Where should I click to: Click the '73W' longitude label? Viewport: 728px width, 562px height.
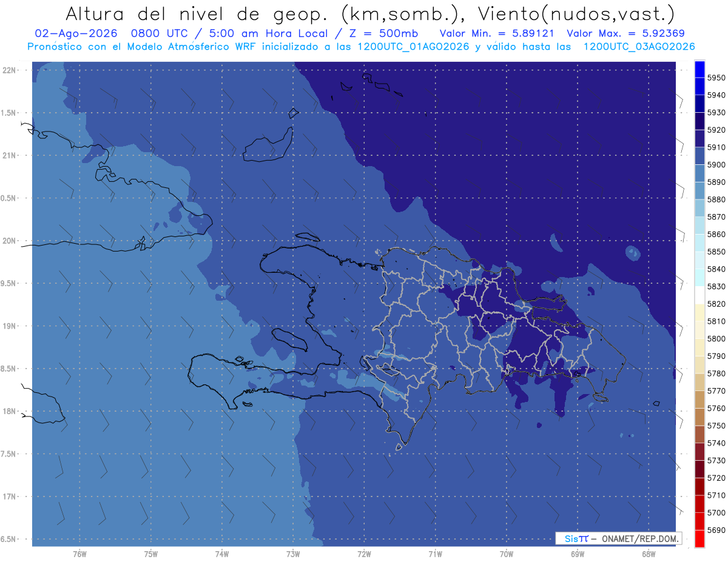tap(293, 555)
